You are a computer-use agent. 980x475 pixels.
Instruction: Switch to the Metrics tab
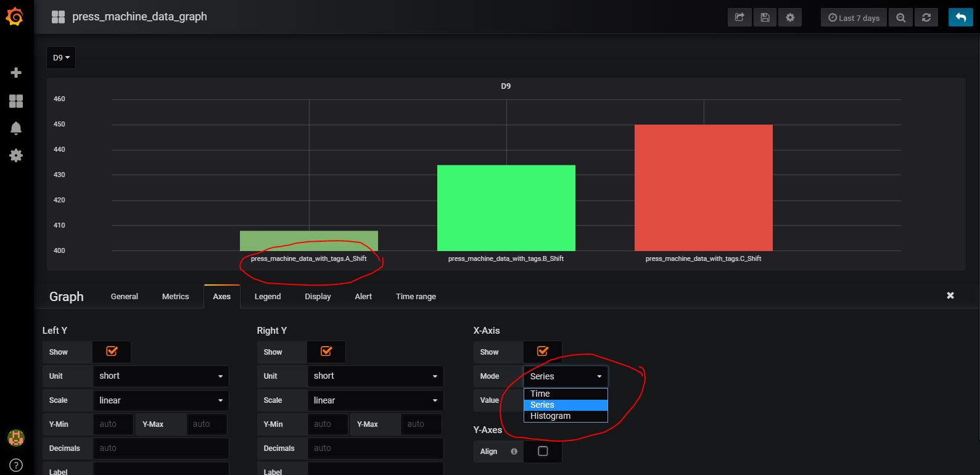coord(175,296)
